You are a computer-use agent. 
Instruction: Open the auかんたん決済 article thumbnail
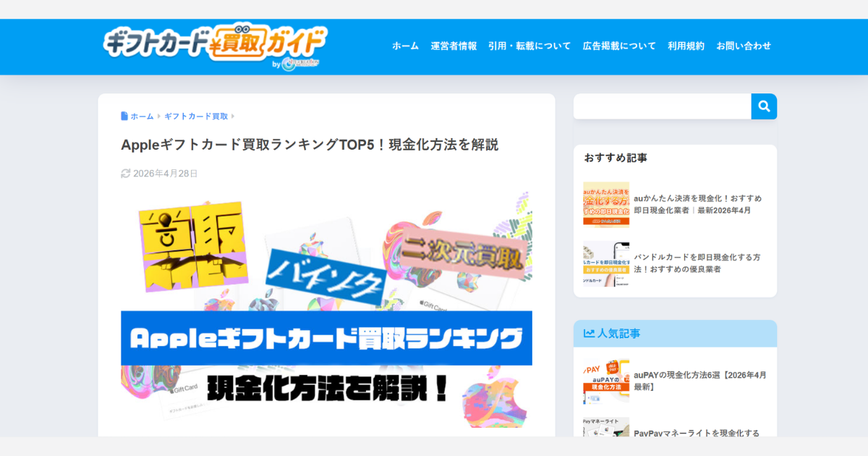[606, 204]
